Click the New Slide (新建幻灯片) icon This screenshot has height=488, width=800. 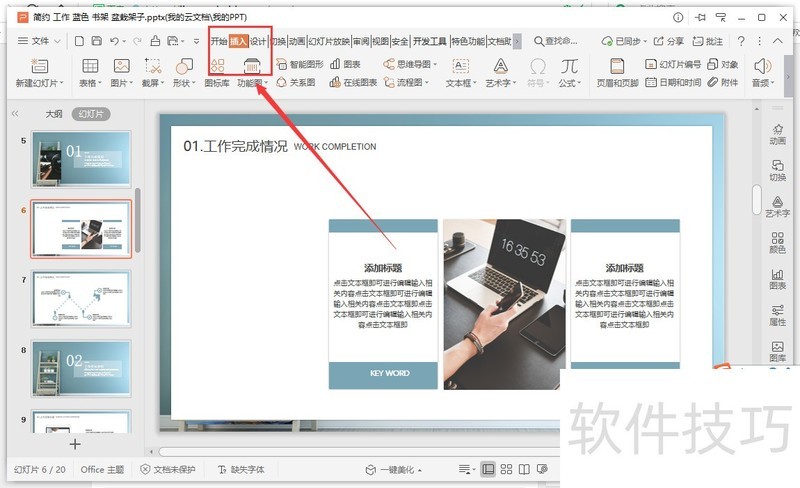[x=39, y=66]
